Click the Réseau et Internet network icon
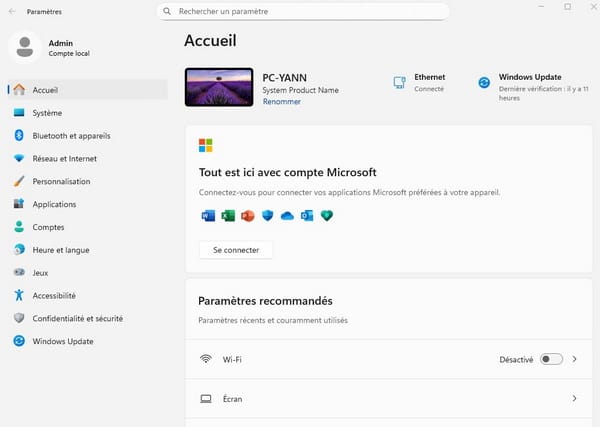This screenshot has width=600, height=427. pyautogui.click(x=19, y=158)
